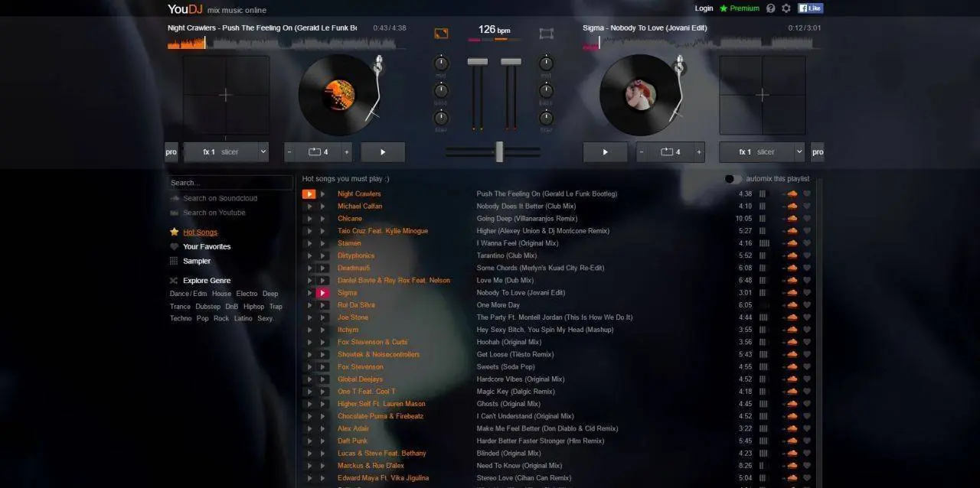Decrease right deck loop length with minus
This screenshot has height=488, width=980.
pyautogui.click(x=642, y=152)
